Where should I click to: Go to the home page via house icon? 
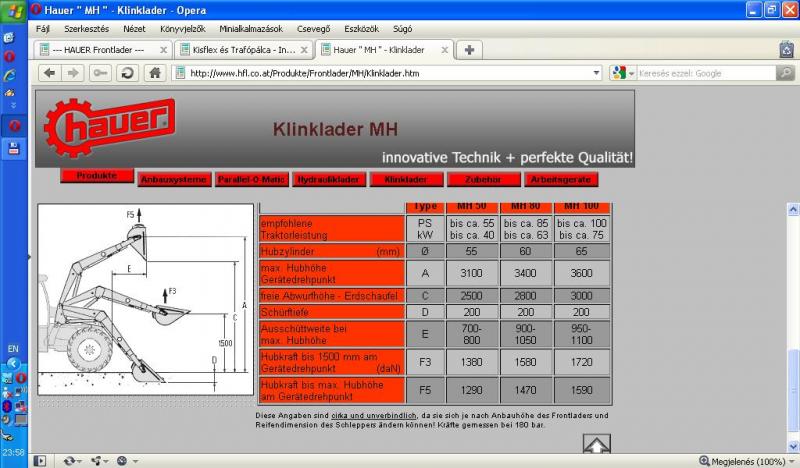tap(155, 73)
